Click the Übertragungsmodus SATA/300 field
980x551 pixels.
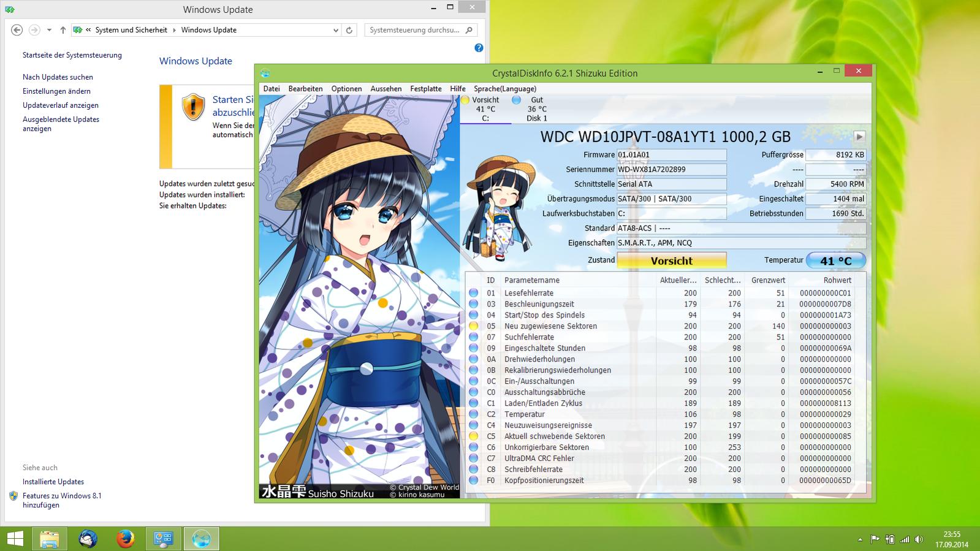(x=672, y=199)
